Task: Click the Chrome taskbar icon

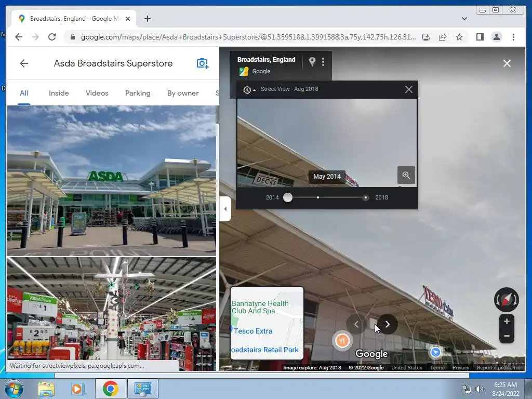Action: tap(110, 389)
